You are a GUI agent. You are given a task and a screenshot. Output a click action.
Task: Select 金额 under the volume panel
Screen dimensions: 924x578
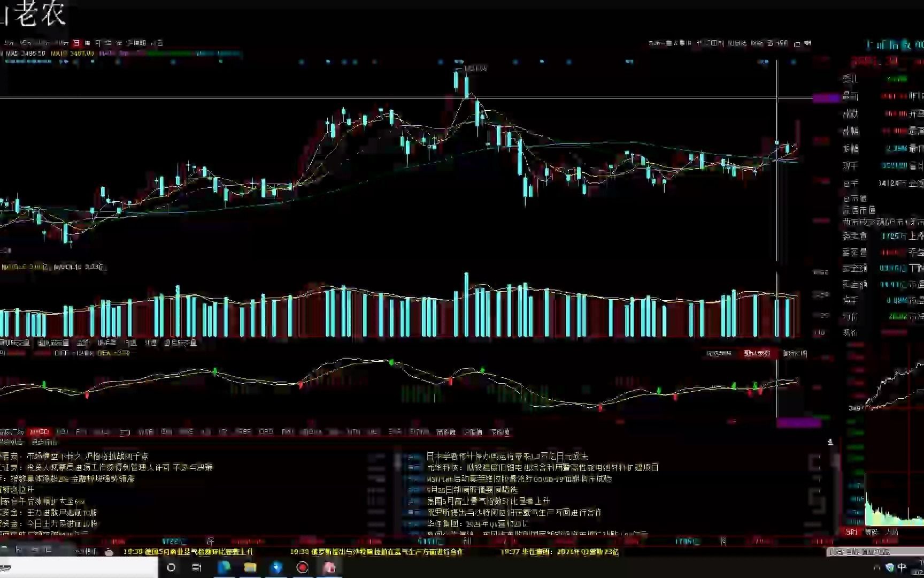point(83,343)
